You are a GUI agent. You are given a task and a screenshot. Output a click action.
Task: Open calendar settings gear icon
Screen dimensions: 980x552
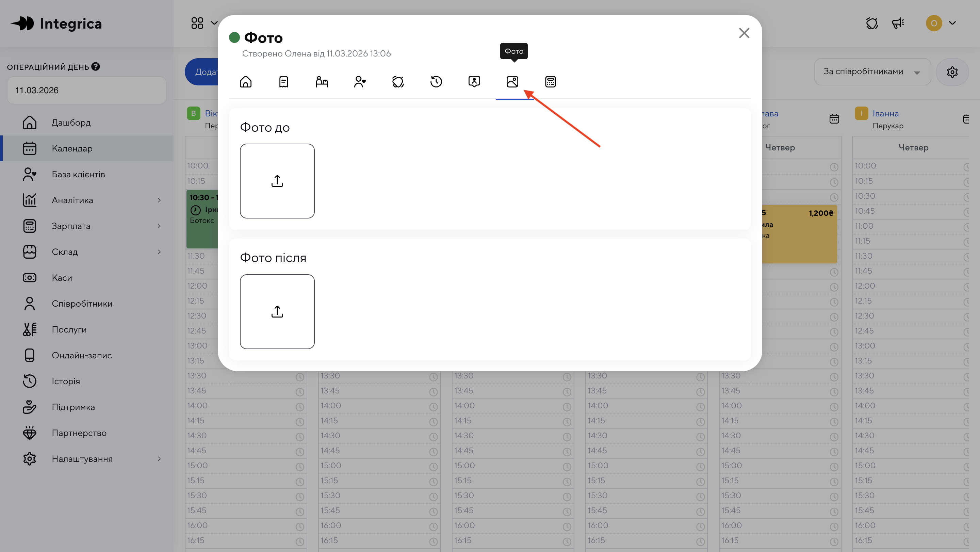tap(952, 72)
